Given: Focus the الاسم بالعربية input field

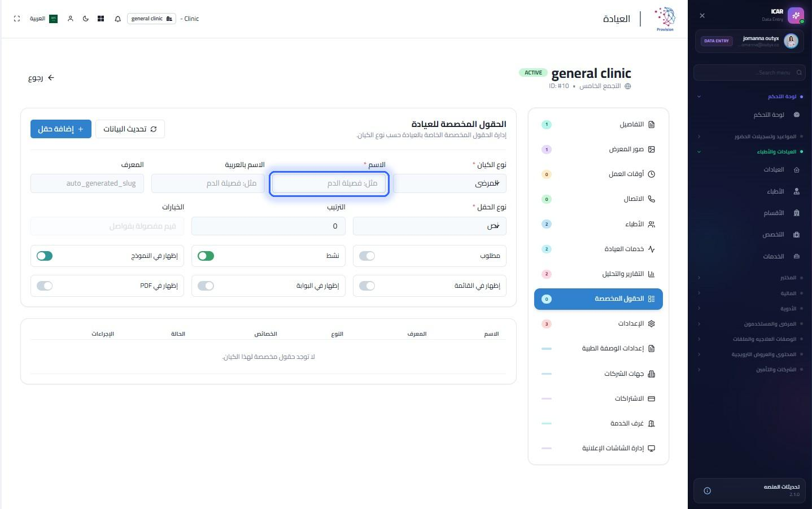Looking at the screenshot, I should [208, 183].
